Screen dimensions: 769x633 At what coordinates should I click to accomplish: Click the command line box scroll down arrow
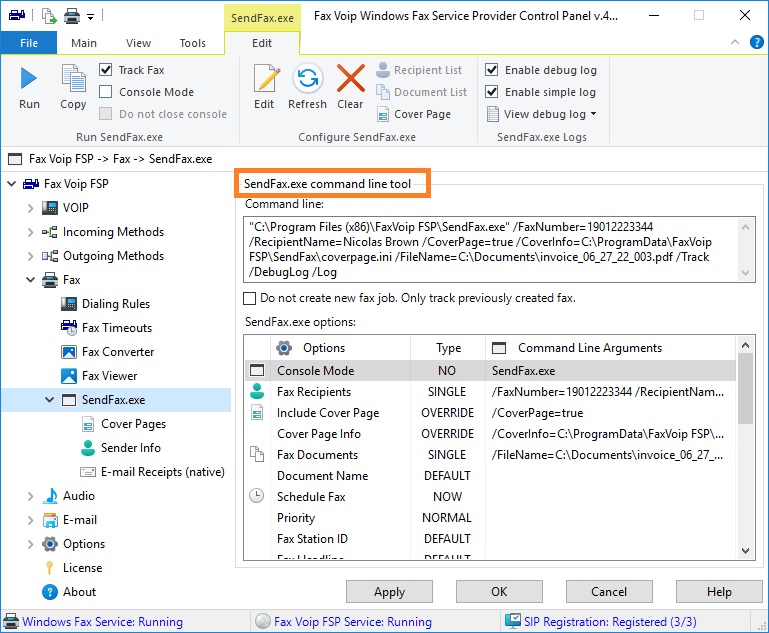(745, 273)
